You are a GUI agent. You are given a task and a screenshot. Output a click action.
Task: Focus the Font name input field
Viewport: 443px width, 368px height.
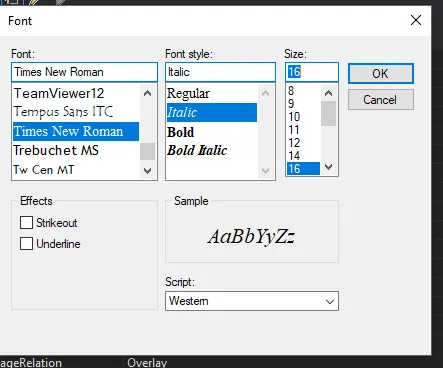tap(84, 72)
